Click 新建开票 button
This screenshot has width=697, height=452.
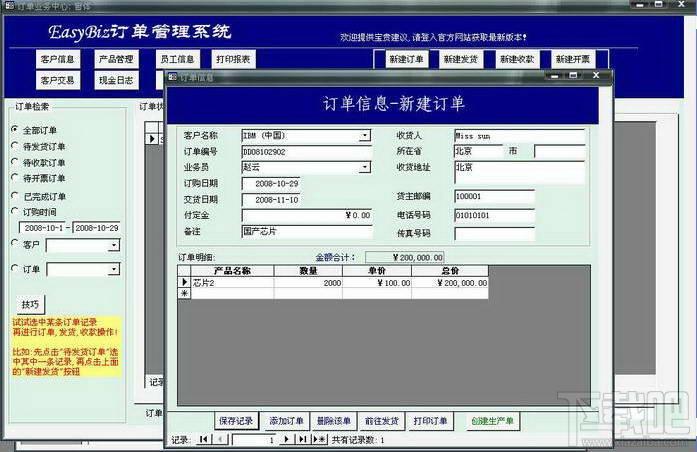[573, 59]
